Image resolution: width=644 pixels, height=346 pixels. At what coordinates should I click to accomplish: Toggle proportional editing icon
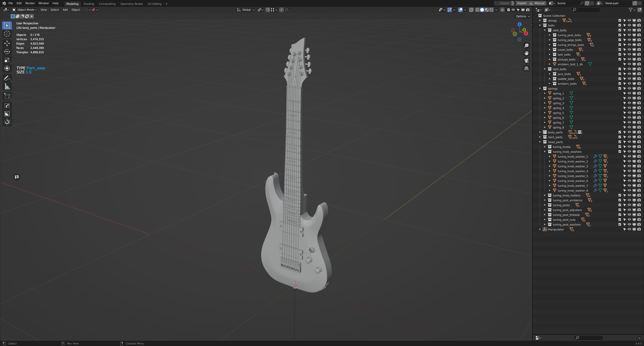click(x=281, y=10)
